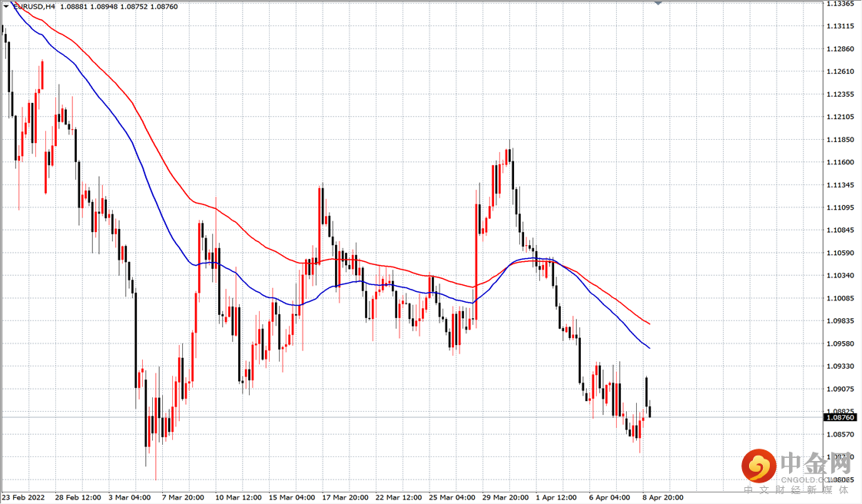Click the triangle icon beside EURUSD,H4

pyautogui.click(x=6, y=7)
